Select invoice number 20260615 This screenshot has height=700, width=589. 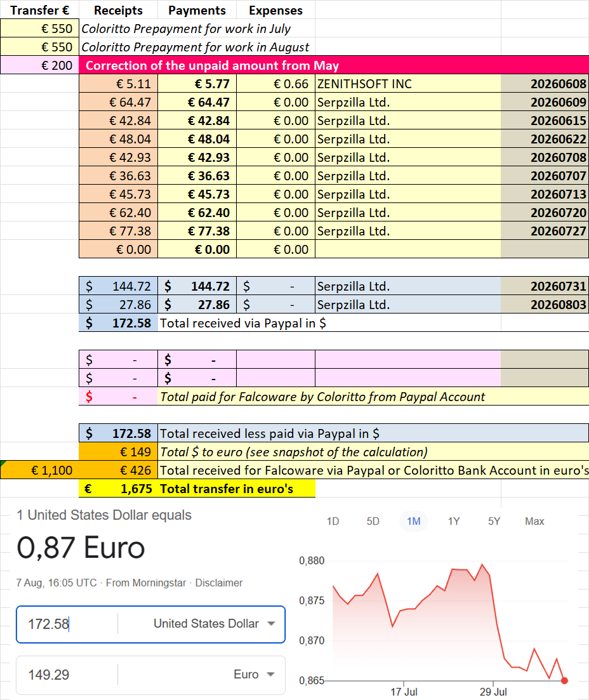click(x=545, y=121)
